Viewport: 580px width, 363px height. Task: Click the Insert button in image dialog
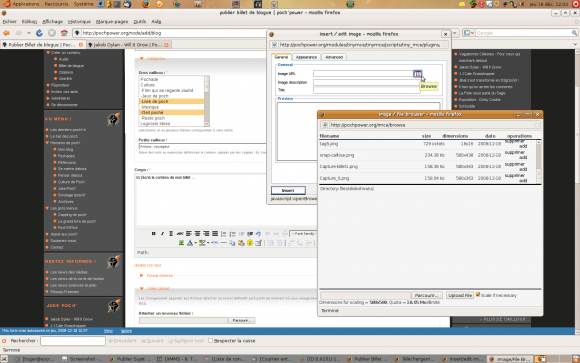point(288,190)
